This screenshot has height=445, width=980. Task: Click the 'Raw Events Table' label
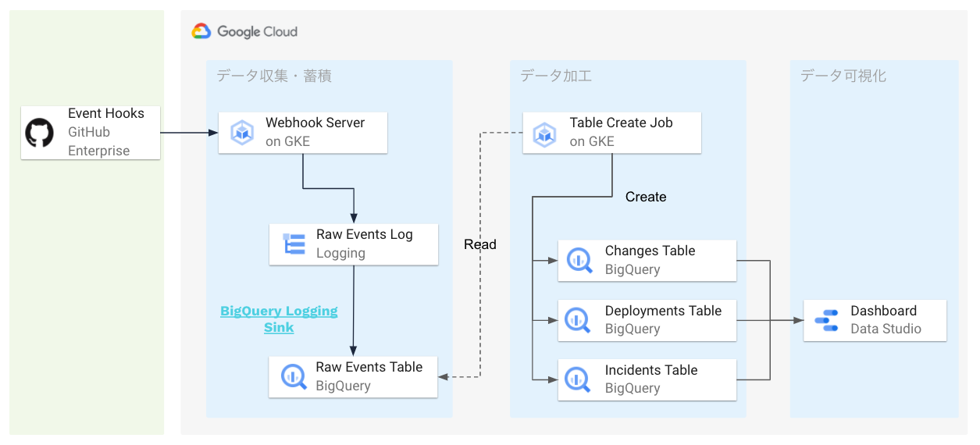pos(369,367)
